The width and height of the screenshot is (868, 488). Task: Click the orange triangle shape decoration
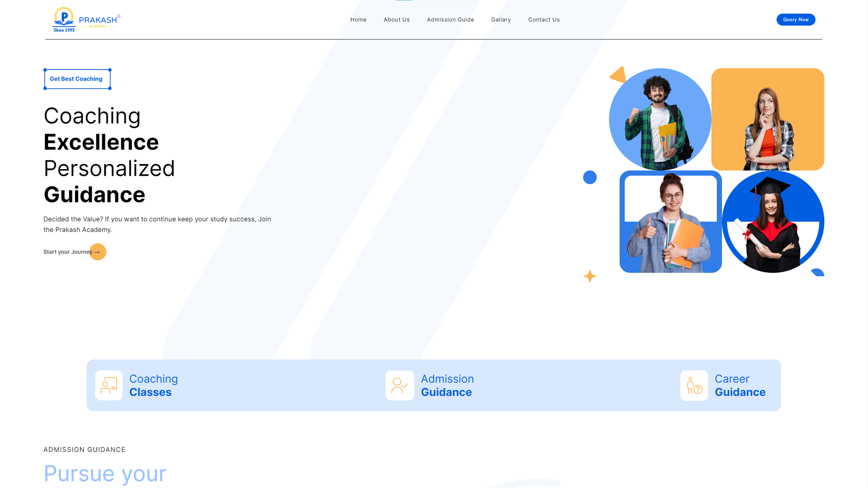[x=619, y=75]
